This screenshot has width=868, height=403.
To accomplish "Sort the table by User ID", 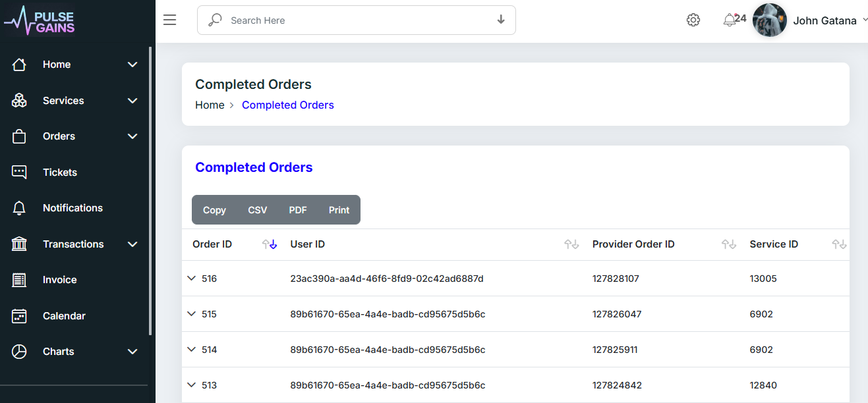I will point(570,244).
